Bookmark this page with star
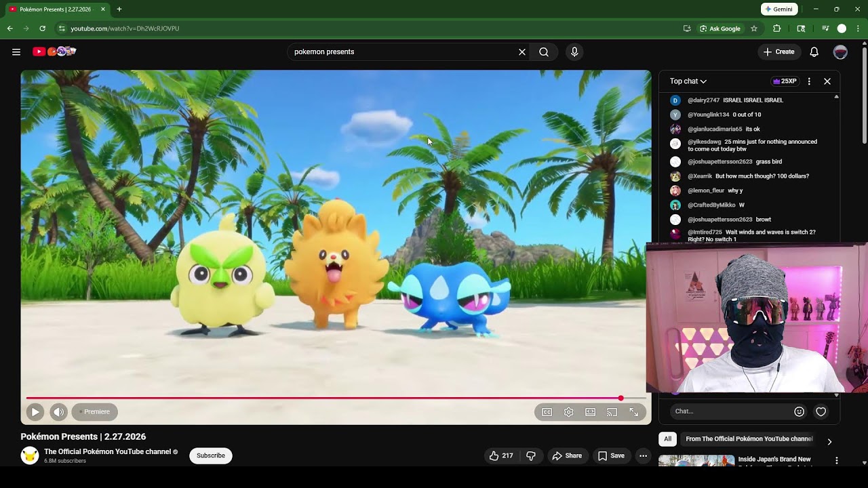Viewport: 868px width, 488px height. [x=753, y=28]
